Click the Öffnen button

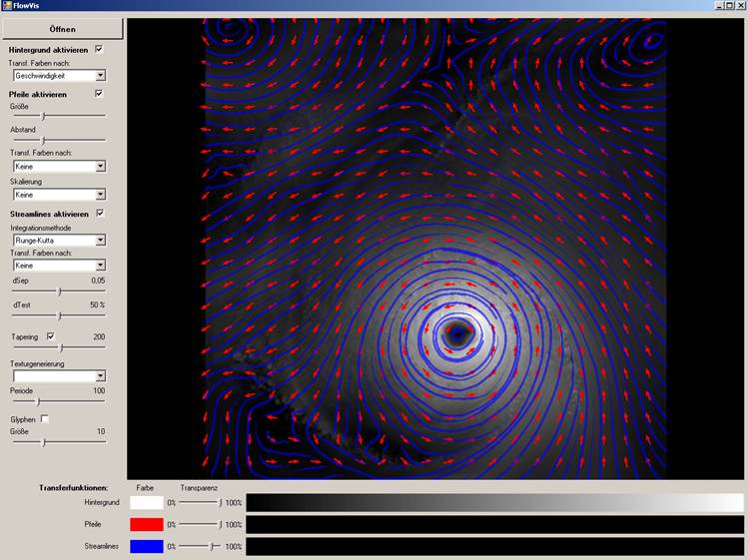tap(62, 29)
